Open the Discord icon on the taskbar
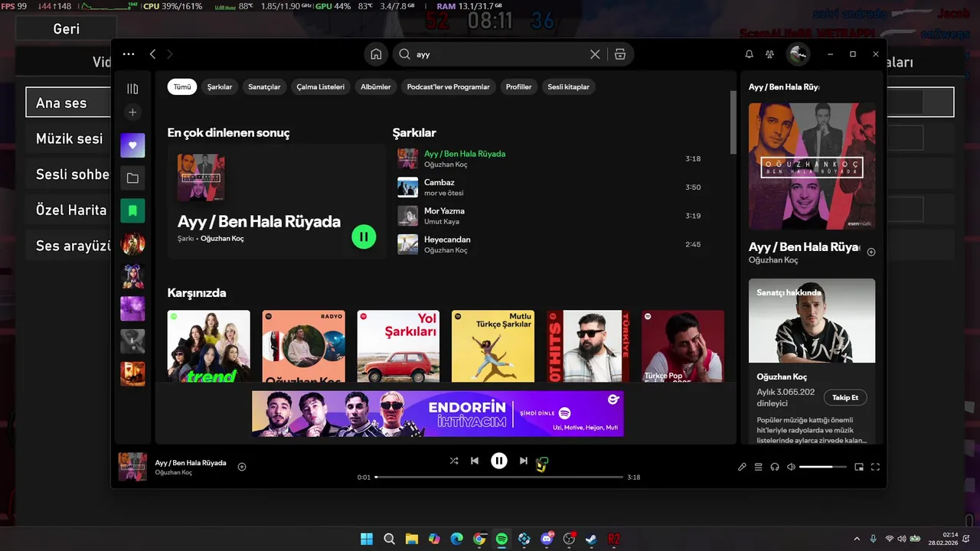Screen dimensions: 980x551 (547, 539)
